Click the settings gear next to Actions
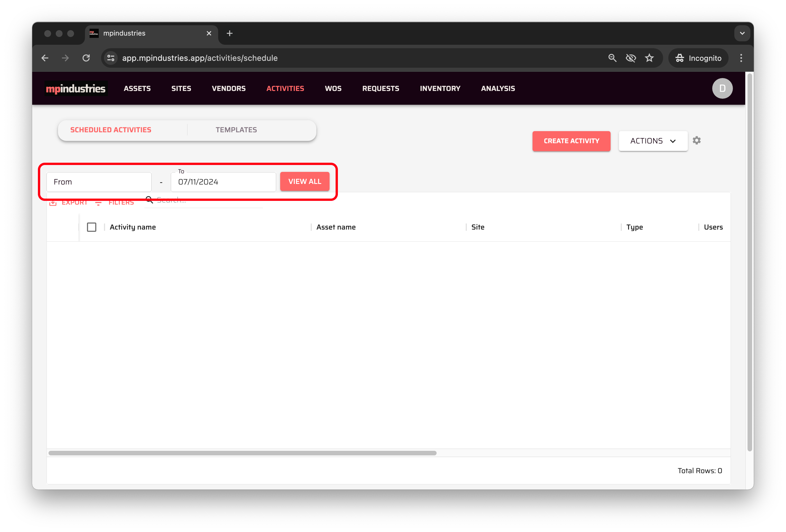Image resolution: width=786 pixels, height=532 pixels. pyautogui.click(x=696, y=140)
